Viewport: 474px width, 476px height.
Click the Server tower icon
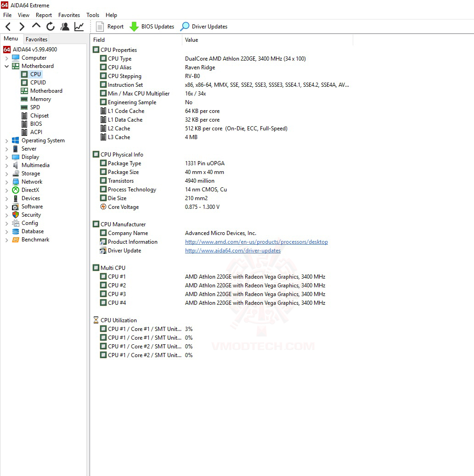point(16,149)
